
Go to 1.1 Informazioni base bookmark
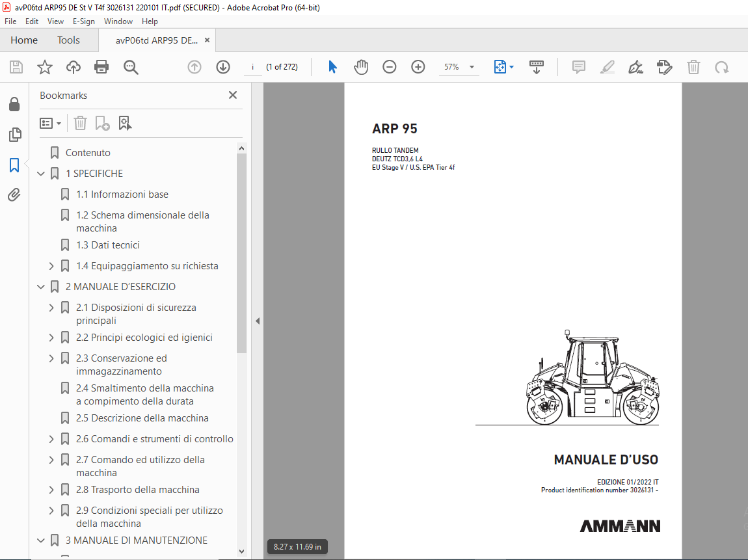click(122, 194)
